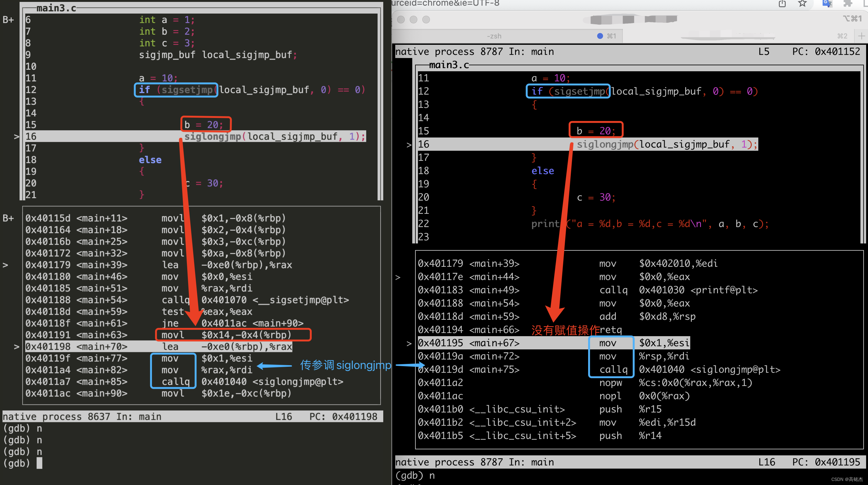Select line 8 'int c = 3;' in the left source pane

tap(167, 43)
